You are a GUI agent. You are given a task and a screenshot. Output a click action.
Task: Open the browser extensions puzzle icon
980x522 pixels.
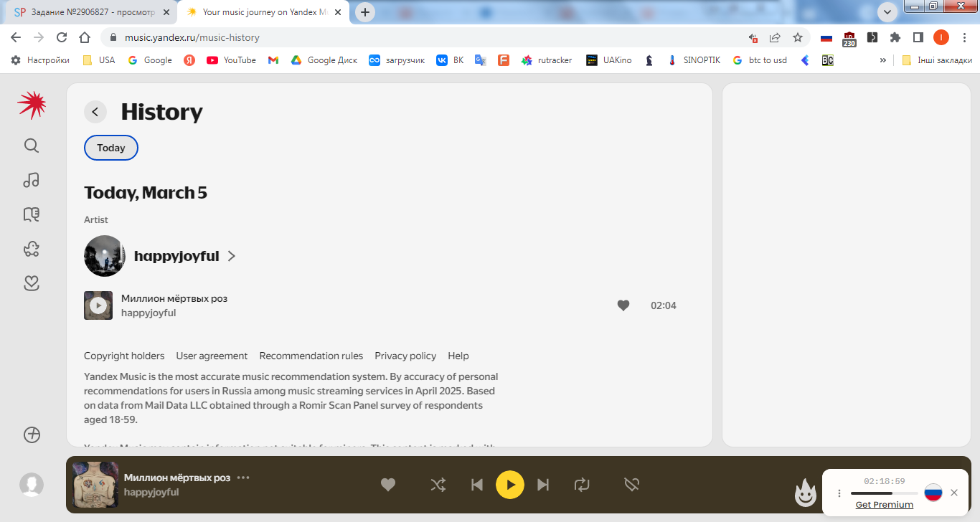tap(895, 37)
